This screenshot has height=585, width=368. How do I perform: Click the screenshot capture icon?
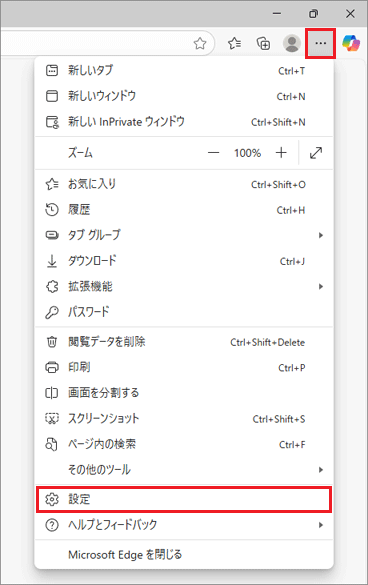[x=52, y=419]
